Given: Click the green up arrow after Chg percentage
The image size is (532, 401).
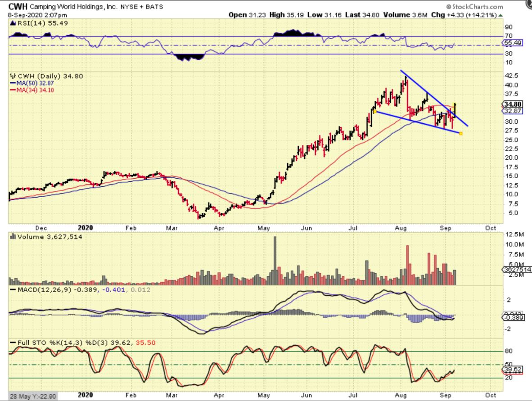Looking at the screenshot, I should click(500, 15).
